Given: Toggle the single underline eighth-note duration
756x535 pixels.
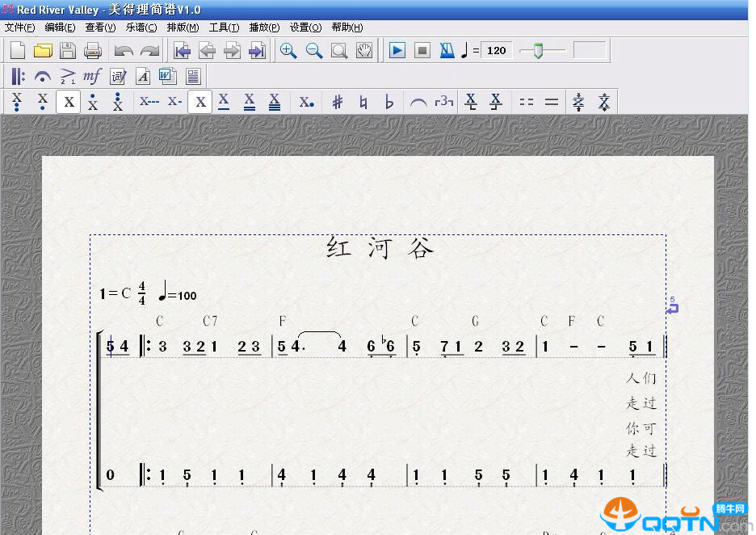Looking at the screenshot, I should [224, 102].
